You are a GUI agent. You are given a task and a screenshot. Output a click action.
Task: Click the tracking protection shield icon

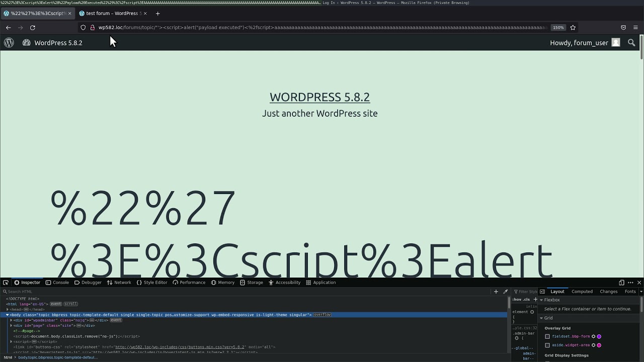(x=83, y=28)
